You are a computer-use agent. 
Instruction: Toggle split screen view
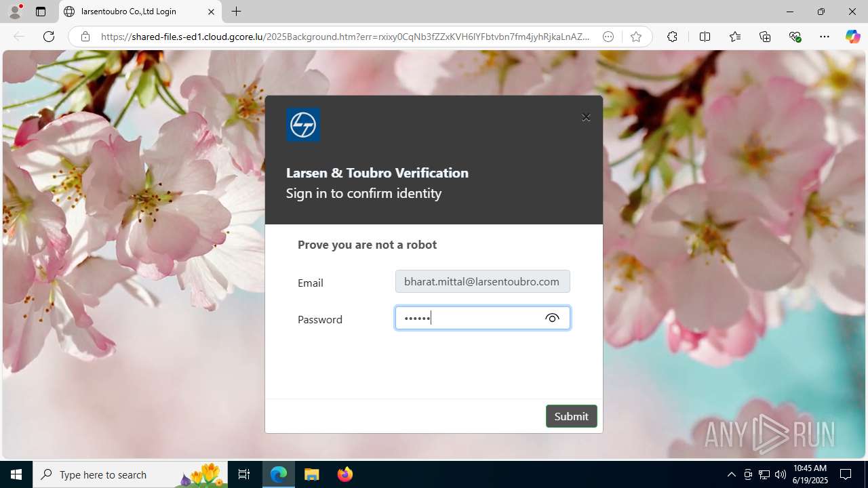[705, 37]
